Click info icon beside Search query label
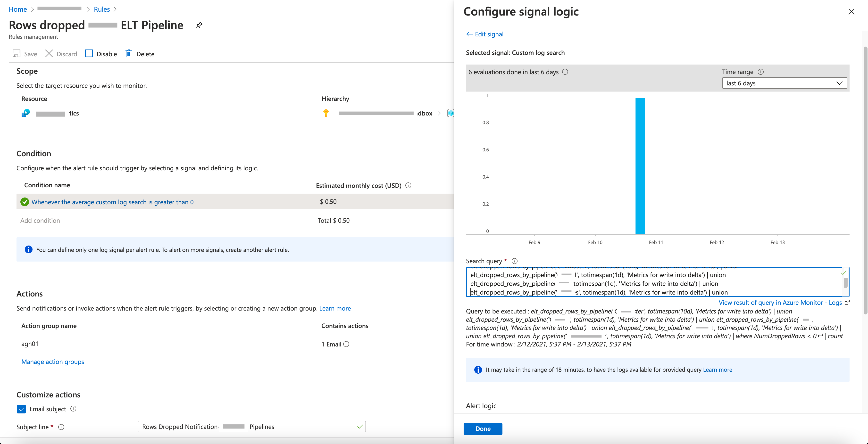This screenshot has height=444, width=868. click(x=515, y=261)
